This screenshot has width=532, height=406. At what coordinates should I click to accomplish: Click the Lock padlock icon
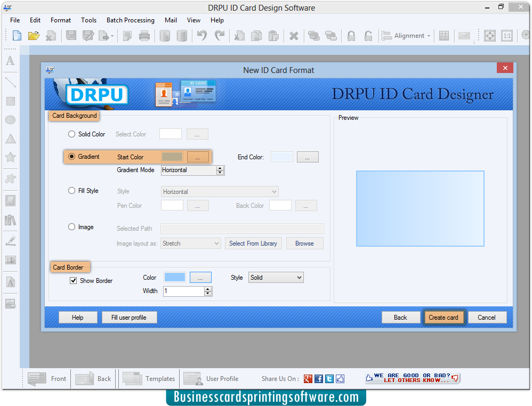351,36
